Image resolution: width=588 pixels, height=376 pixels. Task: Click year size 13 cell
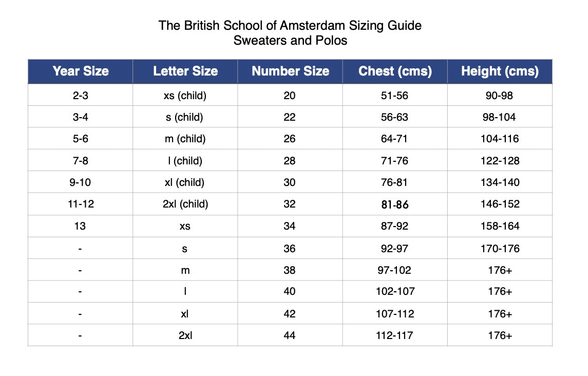coord(81,226)
